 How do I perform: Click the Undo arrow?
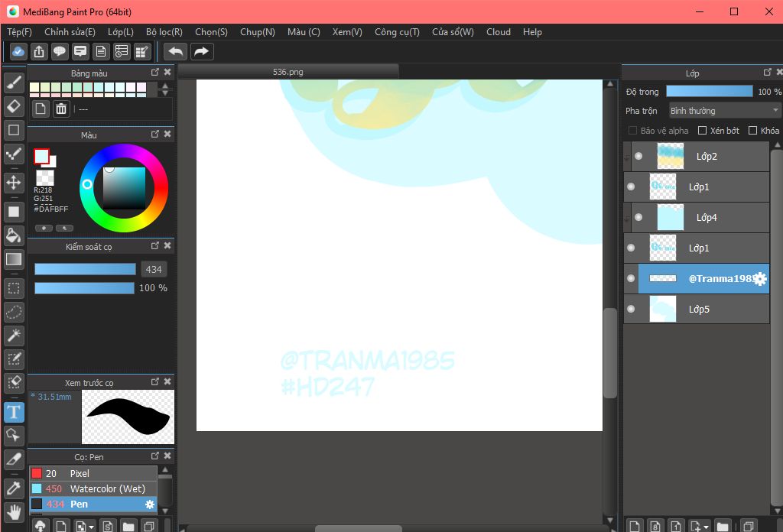tap(176, 51)
